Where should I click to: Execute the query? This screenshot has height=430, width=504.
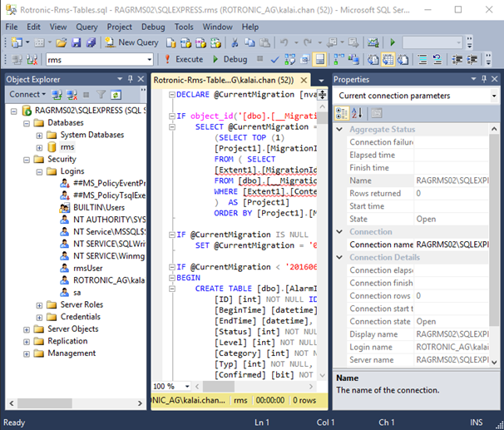(184, 59)
